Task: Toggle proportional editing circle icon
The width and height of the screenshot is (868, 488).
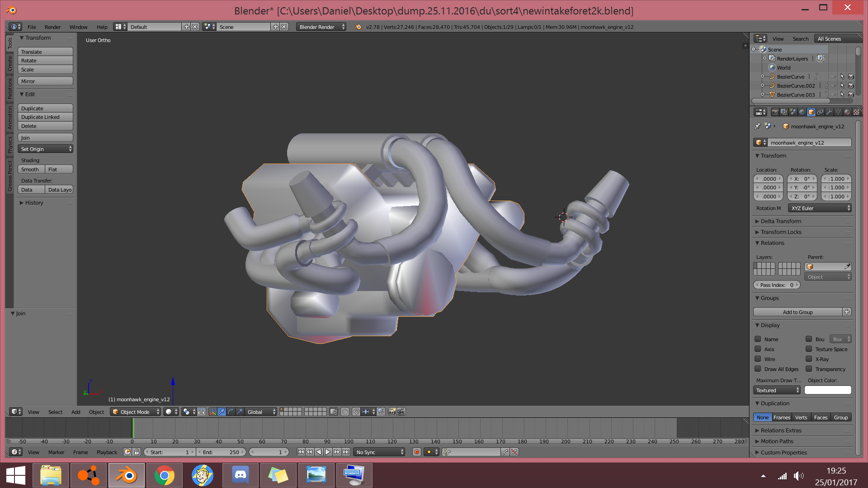Action: coord(345,412)
